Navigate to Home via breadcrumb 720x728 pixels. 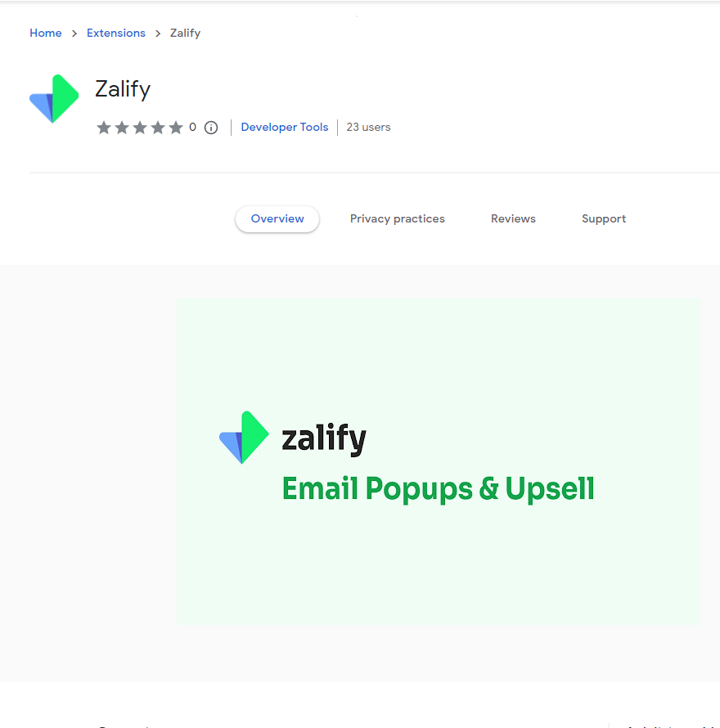(x=46, y=34)
